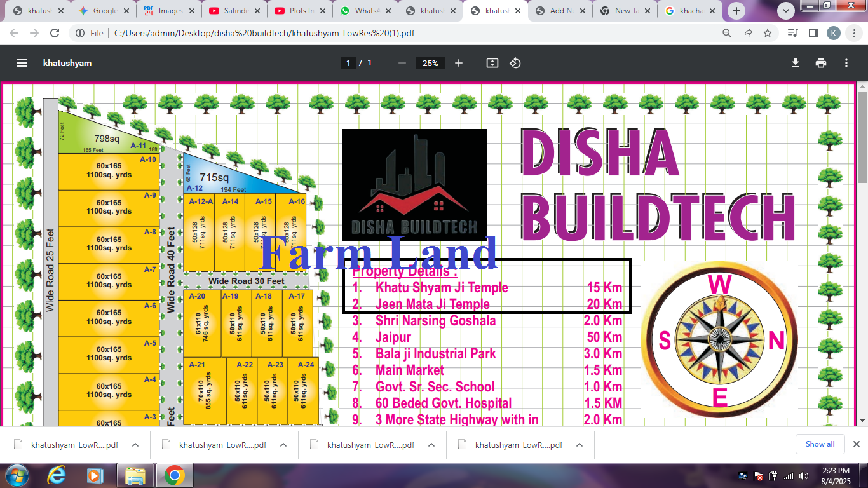
Task: Click the download icon to save the PDF
Action: point(795,63)
